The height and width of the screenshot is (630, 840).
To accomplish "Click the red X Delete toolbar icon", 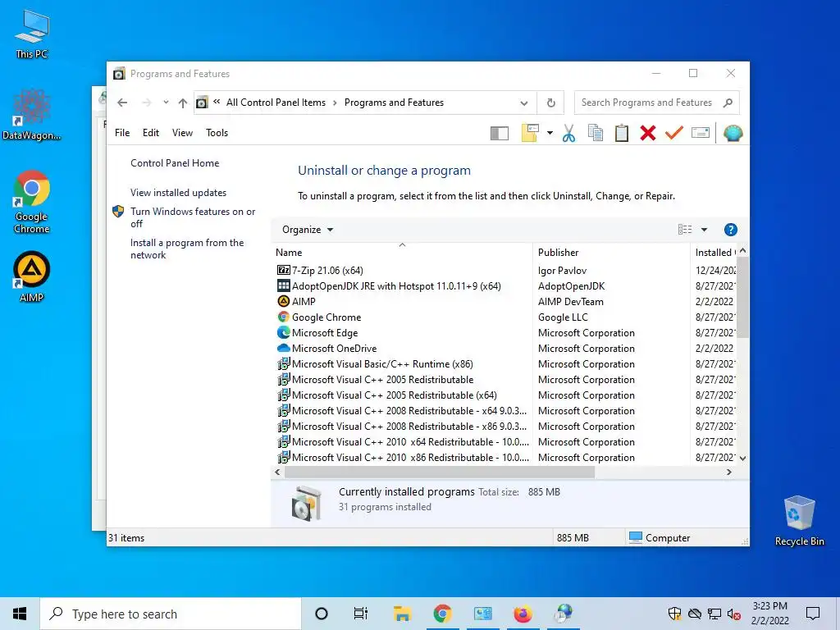I will (648, 133).
